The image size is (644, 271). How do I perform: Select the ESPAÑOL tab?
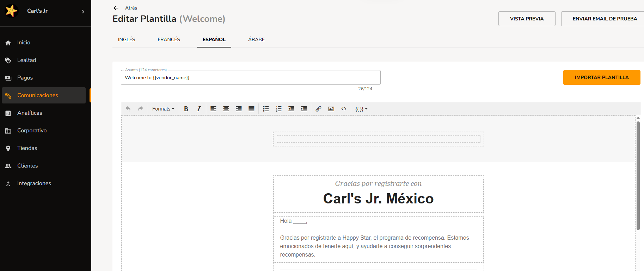point(214,39)
